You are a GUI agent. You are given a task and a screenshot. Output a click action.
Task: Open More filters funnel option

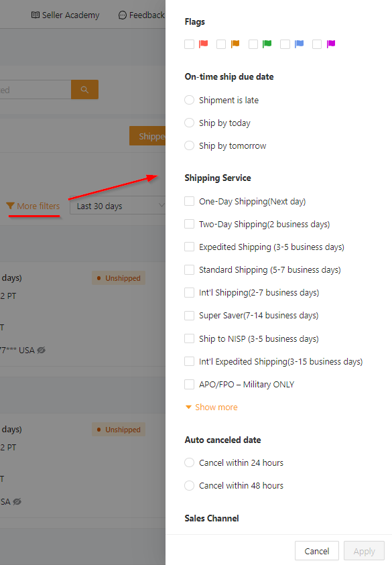(33, 206)
